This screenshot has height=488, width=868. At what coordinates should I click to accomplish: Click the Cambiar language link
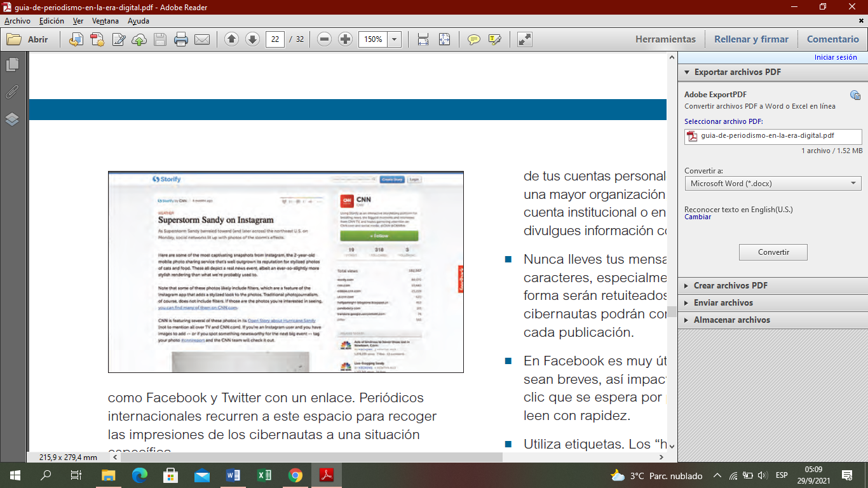click(698, 217)
